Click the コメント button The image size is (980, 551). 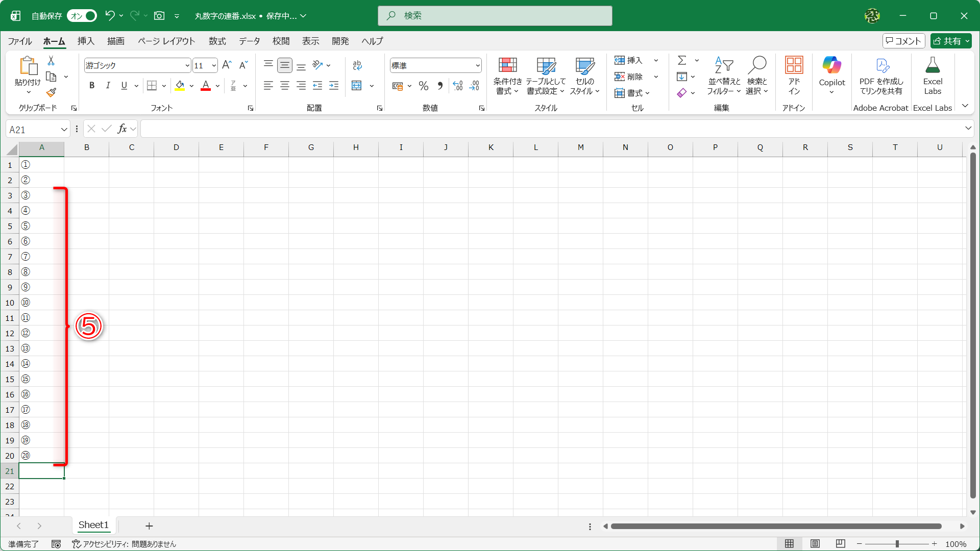click(903, 41)
